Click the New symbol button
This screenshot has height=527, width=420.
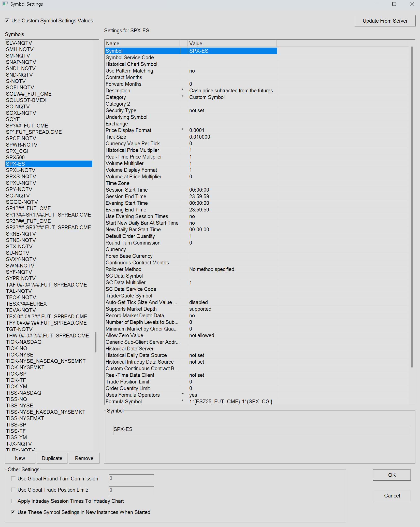20,458
